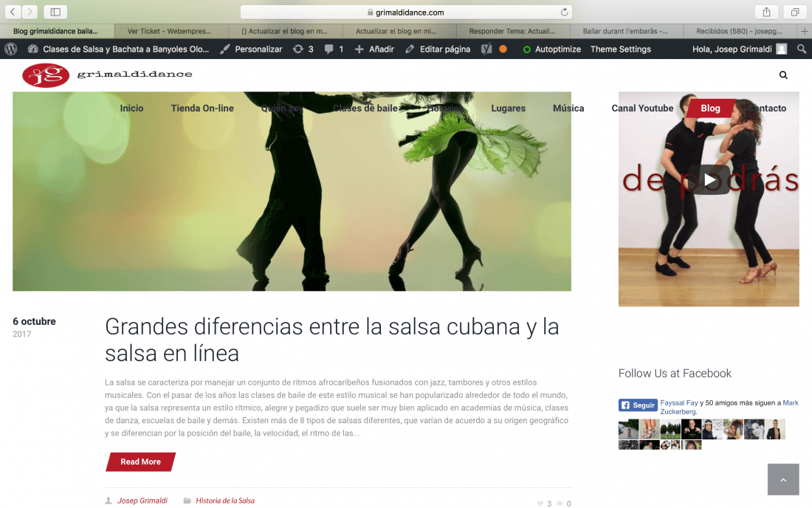Click the address bar grimaldidance.com
812x508 pixels.
click(406, 12)
